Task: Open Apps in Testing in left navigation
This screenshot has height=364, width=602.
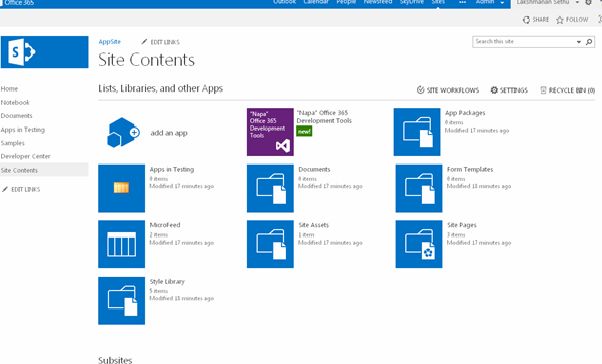Action: point(23,130)
